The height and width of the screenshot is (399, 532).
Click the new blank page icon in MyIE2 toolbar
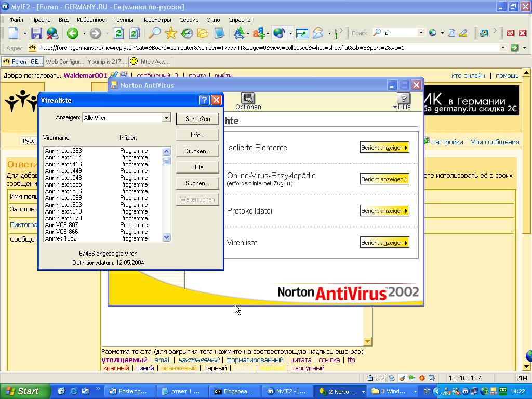14,33
